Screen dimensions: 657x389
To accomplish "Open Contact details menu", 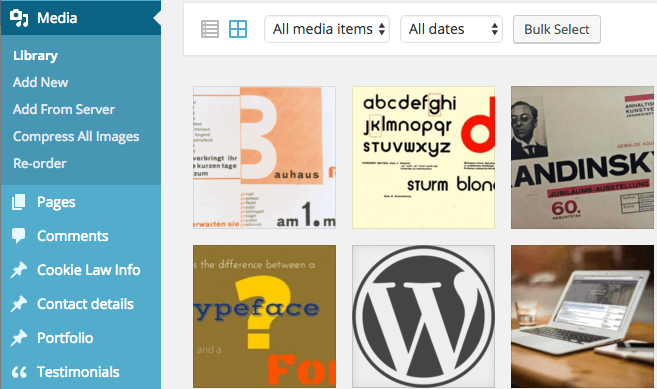I will click(x=85, y=304).
